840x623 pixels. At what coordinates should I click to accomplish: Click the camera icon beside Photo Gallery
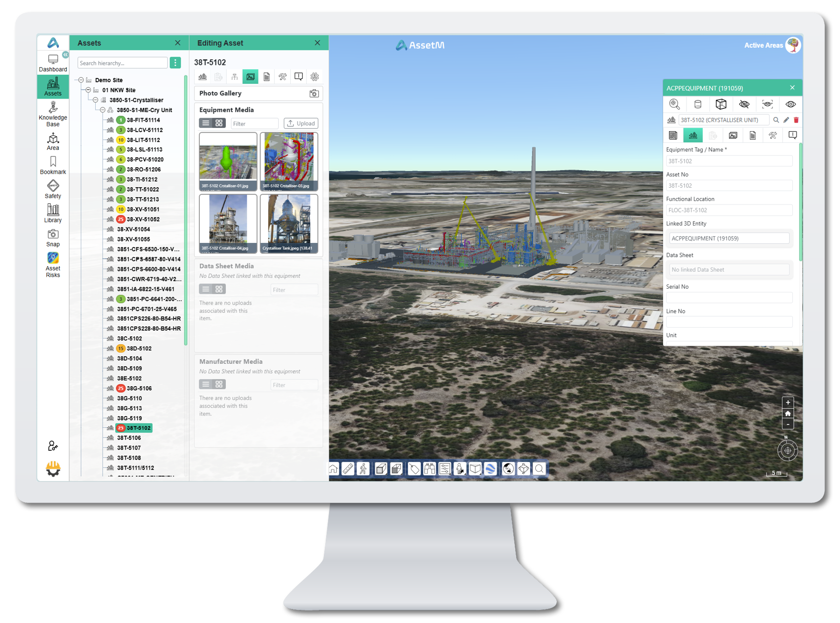click(x=314, y=93)
